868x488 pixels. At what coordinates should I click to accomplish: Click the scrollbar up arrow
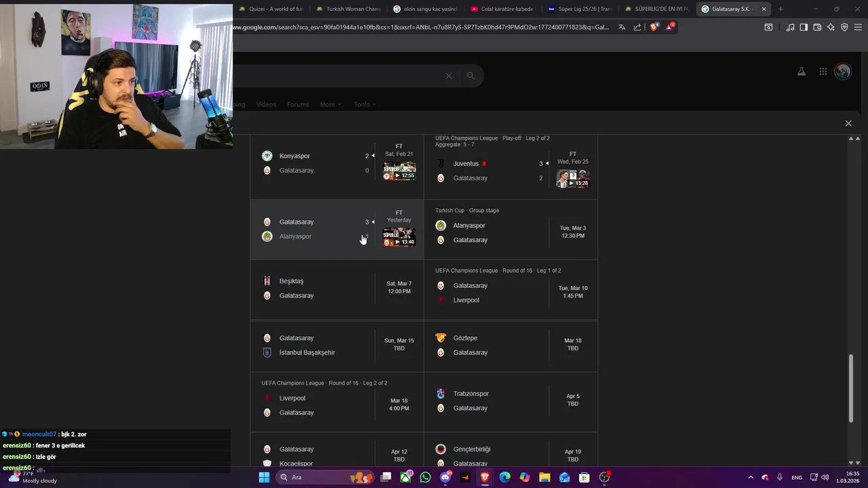(850, 138)
